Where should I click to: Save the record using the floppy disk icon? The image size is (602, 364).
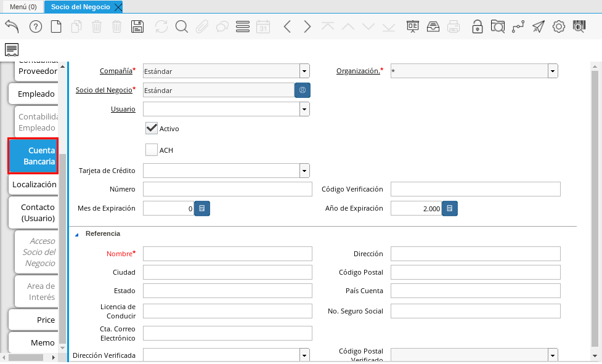(x=137, y=26)
